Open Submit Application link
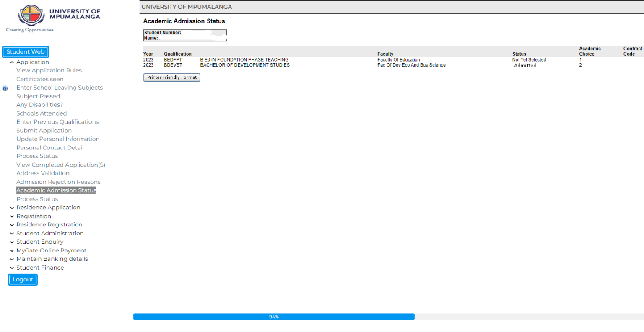Viewport: 644px width, 332px height. (x=44, y=131)
